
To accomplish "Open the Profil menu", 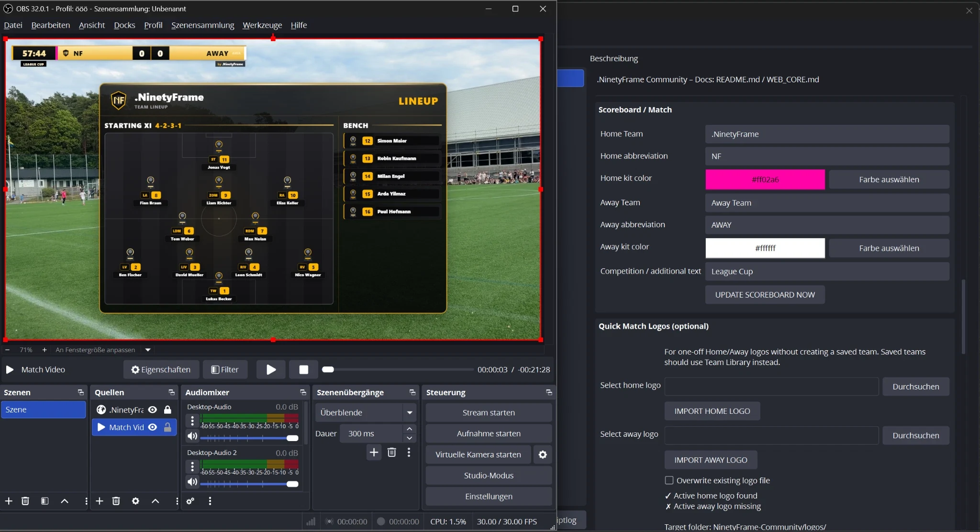I will click(153, 25).
